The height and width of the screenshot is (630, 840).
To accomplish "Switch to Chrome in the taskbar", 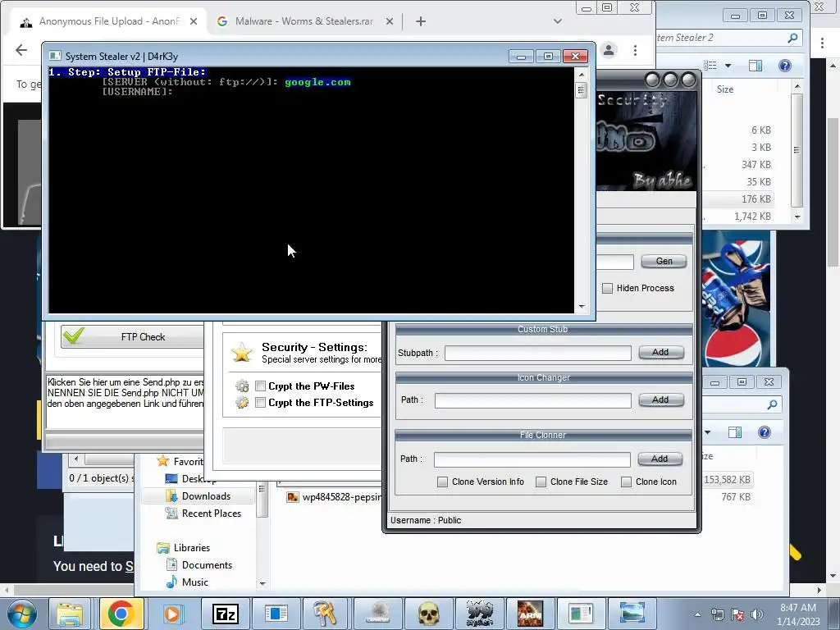I will click(121, 614).
